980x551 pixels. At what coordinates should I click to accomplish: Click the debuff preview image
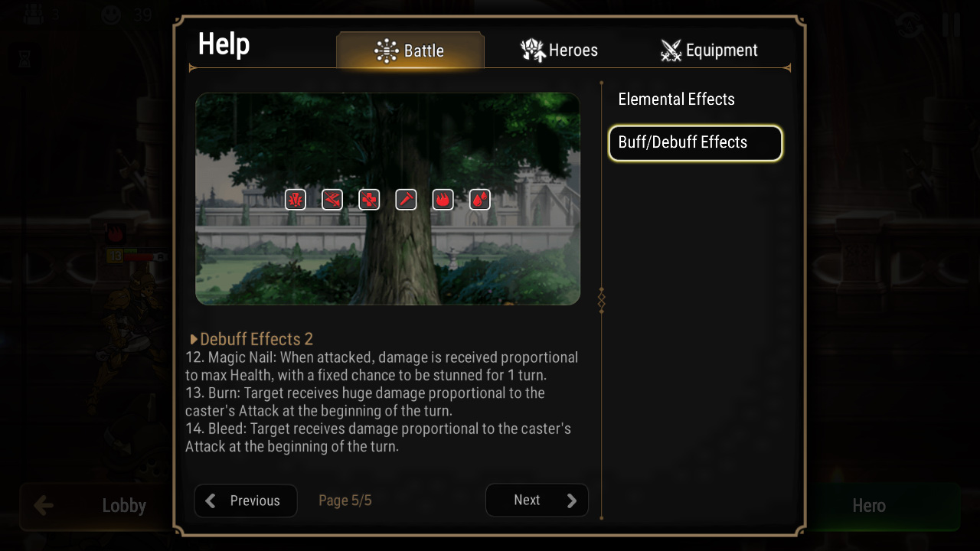pyautogui.click(x=387, y=199)
